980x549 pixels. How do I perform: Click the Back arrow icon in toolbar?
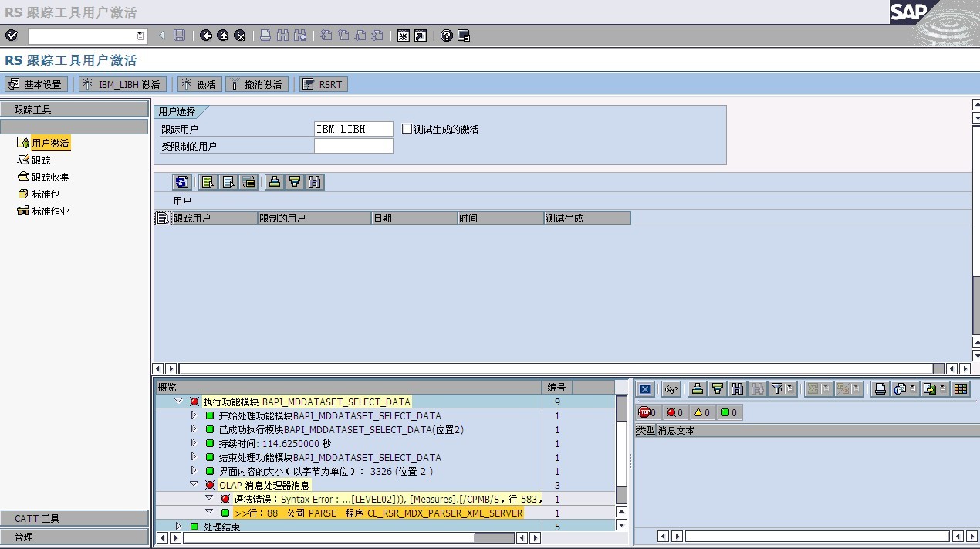click(x=206, y=36)
